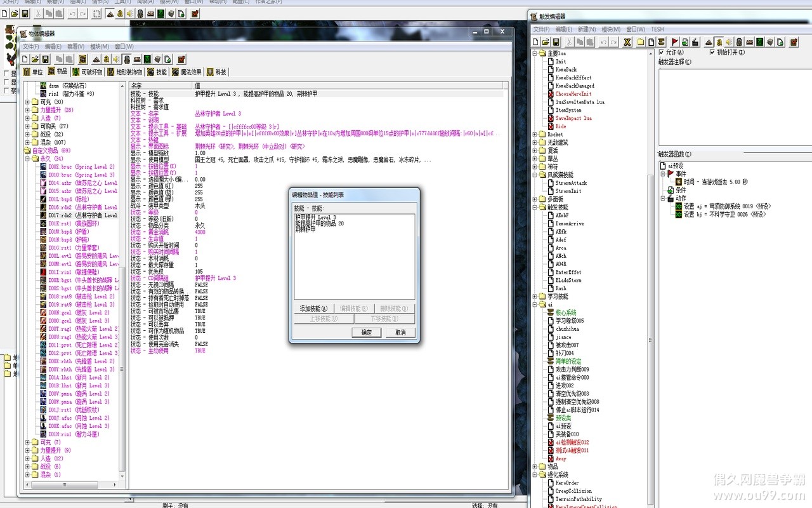The width and height of the screenshot is (812, 508).
Task: Open 模块(M) menu in Trigger Editor
Action: point(610,29)
